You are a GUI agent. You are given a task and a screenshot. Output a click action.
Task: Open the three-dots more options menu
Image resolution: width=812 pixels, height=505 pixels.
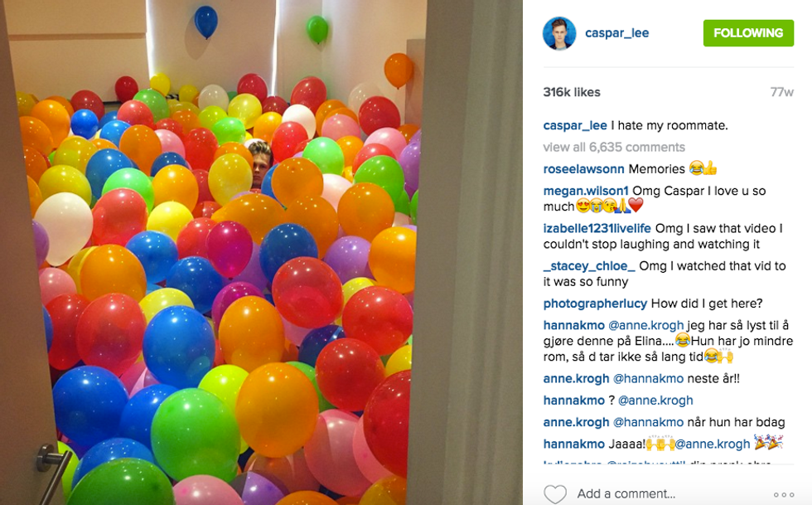(784, 494)
